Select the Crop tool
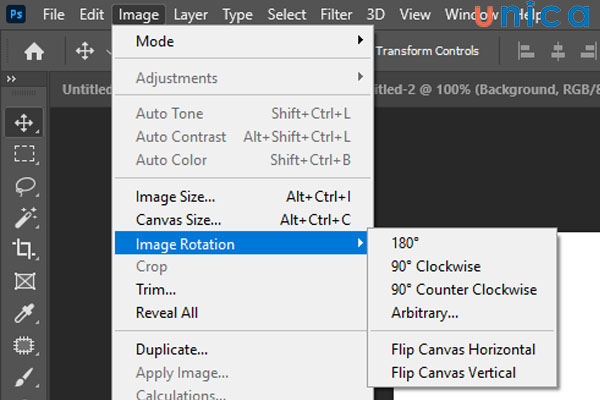The height and width of the screenshot is (400, 600). pos(24,249)
